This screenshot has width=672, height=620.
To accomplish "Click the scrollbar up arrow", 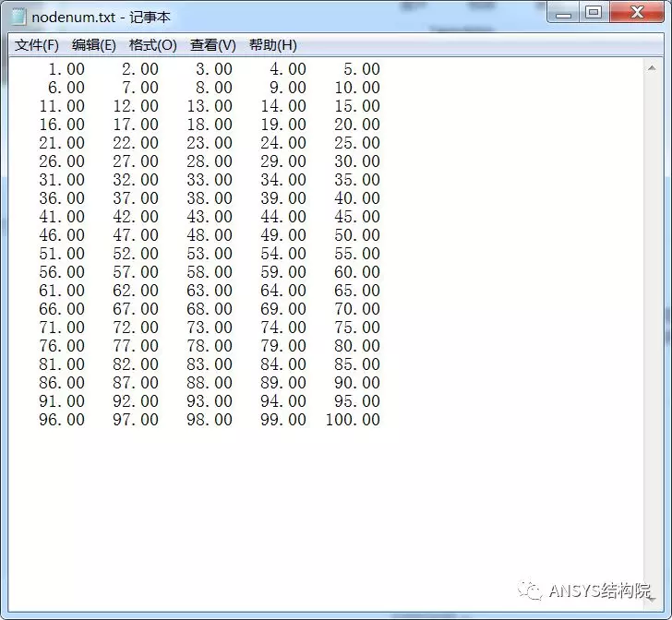I will tap(652, 68).
